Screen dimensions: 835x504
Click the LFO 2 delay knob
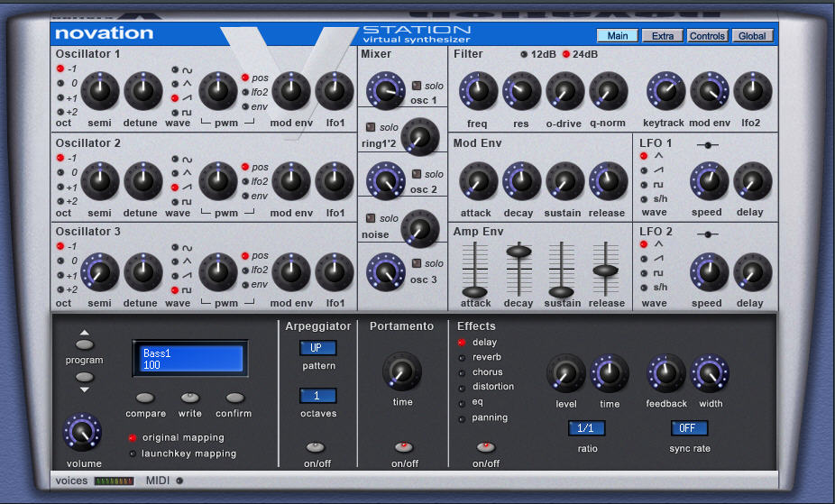tap(752, 272)
